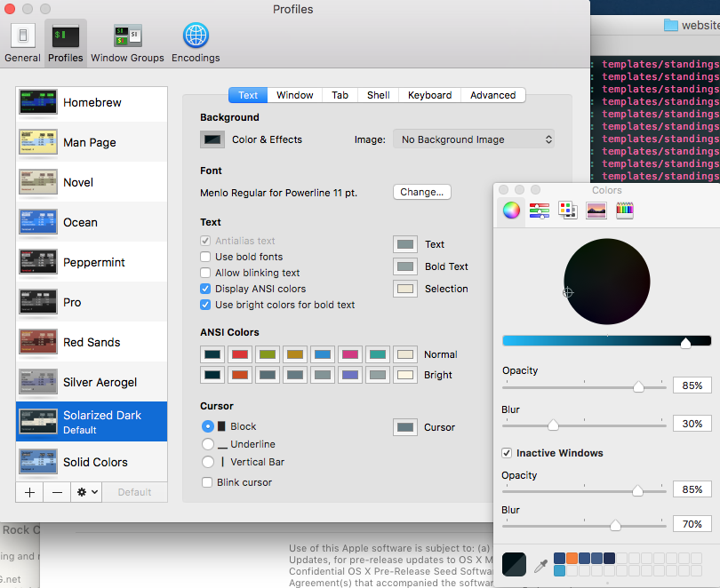Switch to color sliders picker mode
Screen dimensions: 720x588
[539, 211]
